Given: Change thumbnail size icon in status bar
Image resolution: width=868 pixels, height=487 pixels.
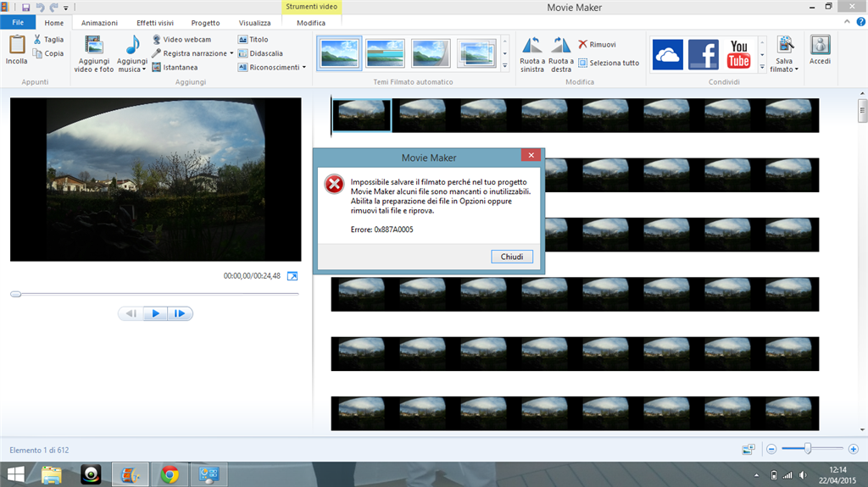Looking at the screenshot, I should tap(748, 450).
